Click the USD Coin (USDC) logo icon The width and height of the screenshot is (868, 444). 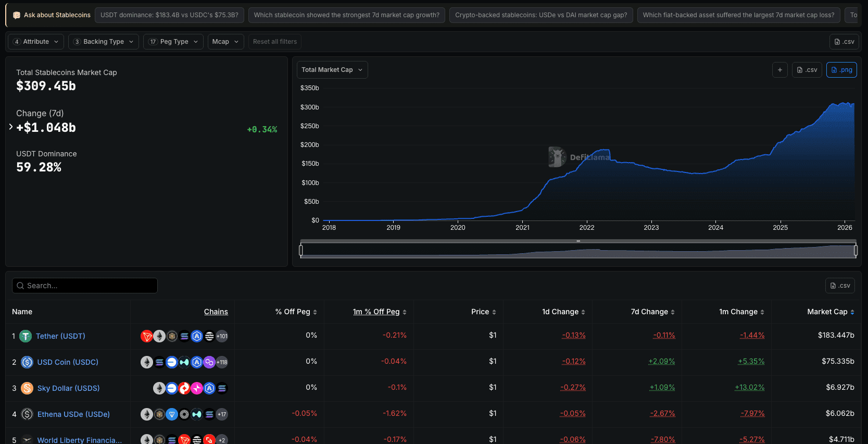pos(27,362)
